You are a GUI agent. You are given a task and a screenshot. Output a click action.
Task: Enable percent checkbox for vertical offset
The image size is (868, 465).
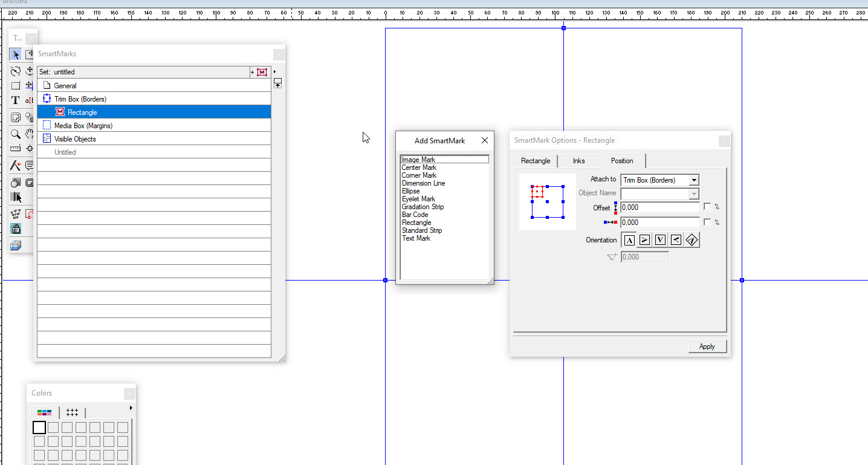707,207
